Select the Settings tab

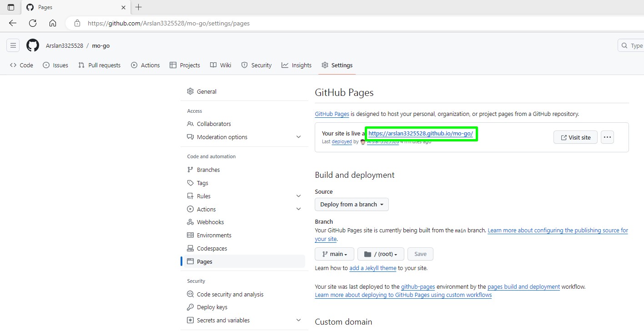click(x=337, y=65)
